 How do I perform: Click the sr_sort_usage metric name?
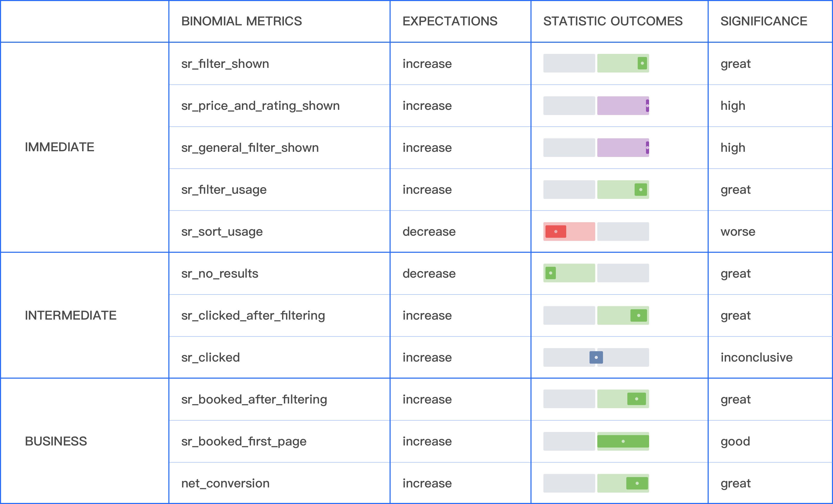(222, 232)
